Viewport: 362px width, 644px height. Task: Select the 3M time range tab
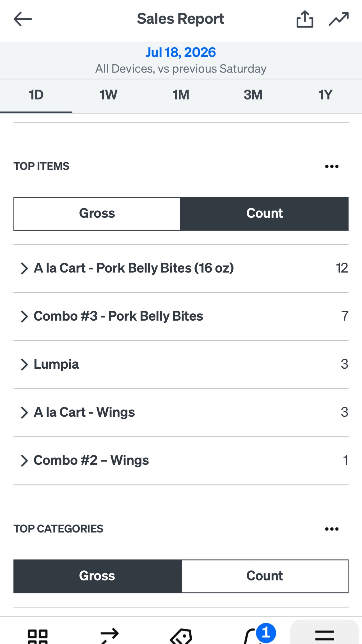[253, 95]
